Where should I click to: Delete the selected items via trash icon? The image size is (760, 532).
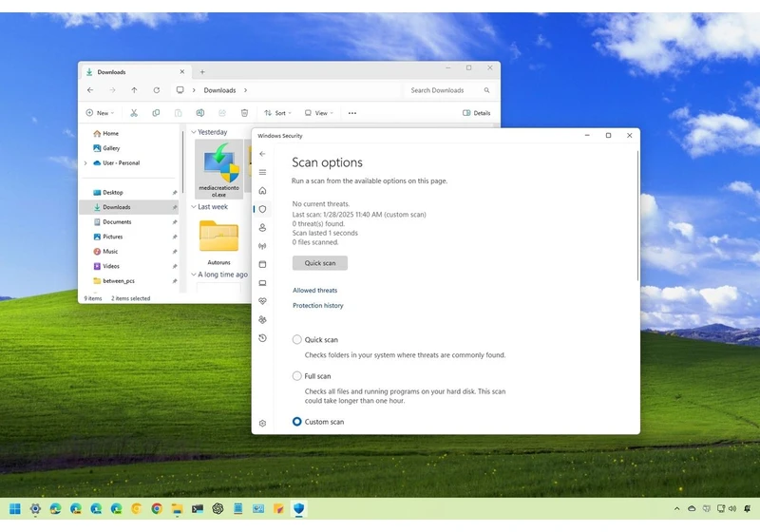pos(244,113)
